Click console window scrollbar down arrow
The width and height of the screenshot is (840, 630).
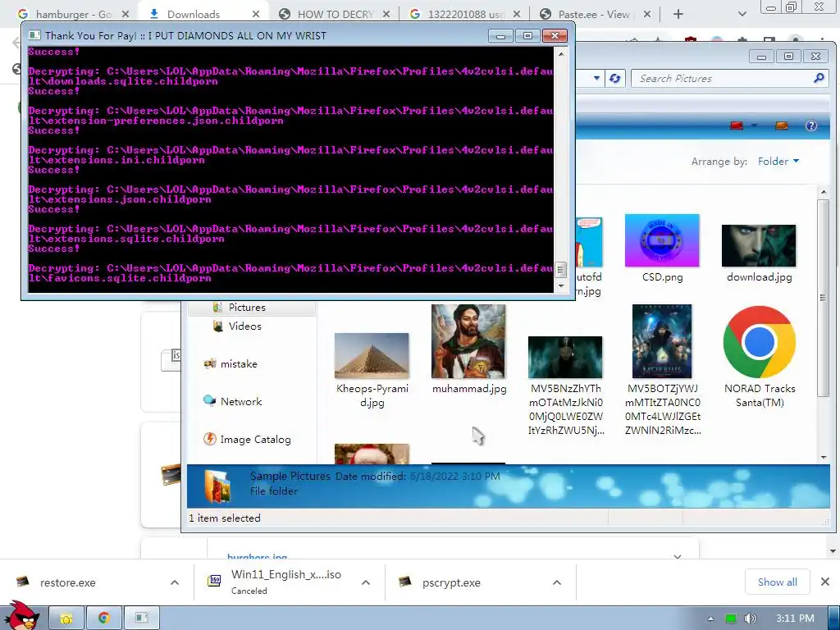(560, 286)
